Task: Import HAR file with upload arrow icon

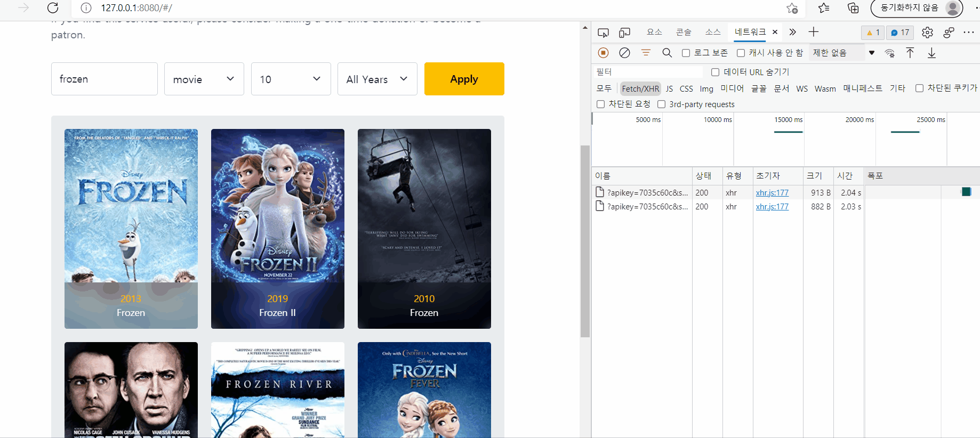Action: tap(910, 53)
